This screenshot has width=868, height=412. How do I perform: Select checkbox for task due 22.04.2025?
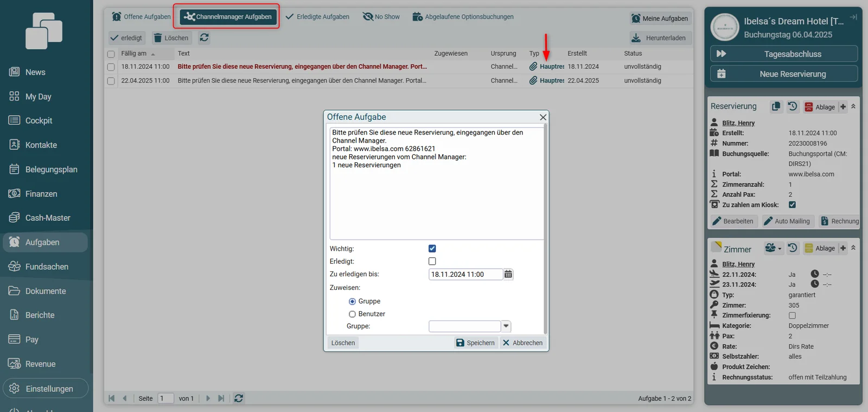(x=111, y=81)
